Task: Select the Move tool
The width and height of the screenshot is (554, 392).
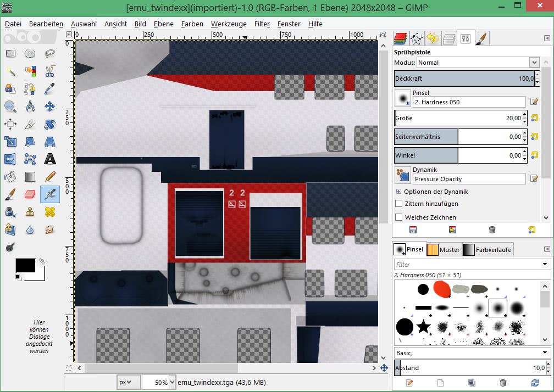Action: [50, 106]
